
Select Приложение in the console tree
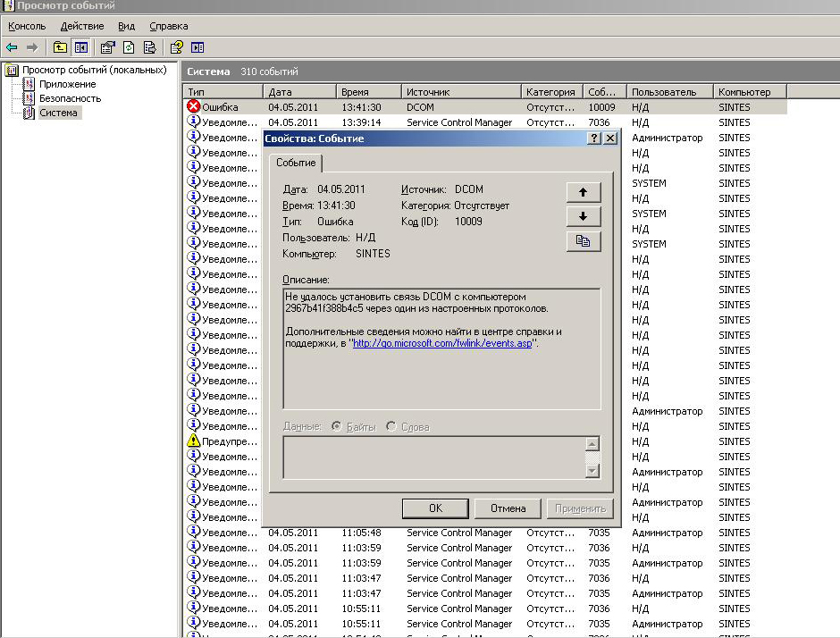point(68,84)
